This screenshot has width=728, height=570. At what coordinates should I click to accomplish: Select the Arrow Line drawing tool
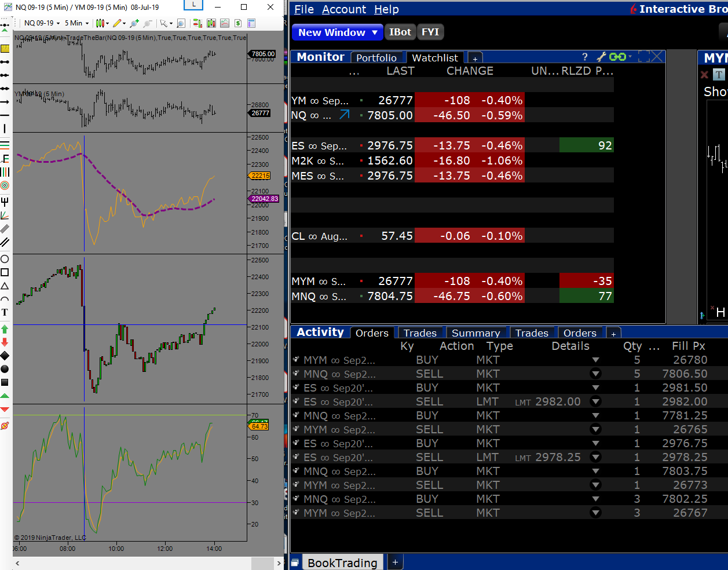[x=5, y=102]
